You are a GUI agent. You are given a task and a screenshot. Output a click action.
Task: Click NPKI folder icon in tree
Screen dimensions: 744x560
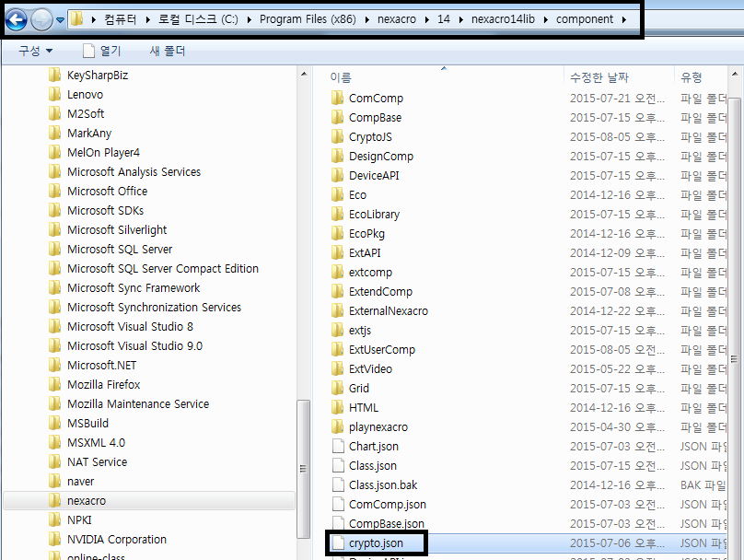tap(54, 520)
